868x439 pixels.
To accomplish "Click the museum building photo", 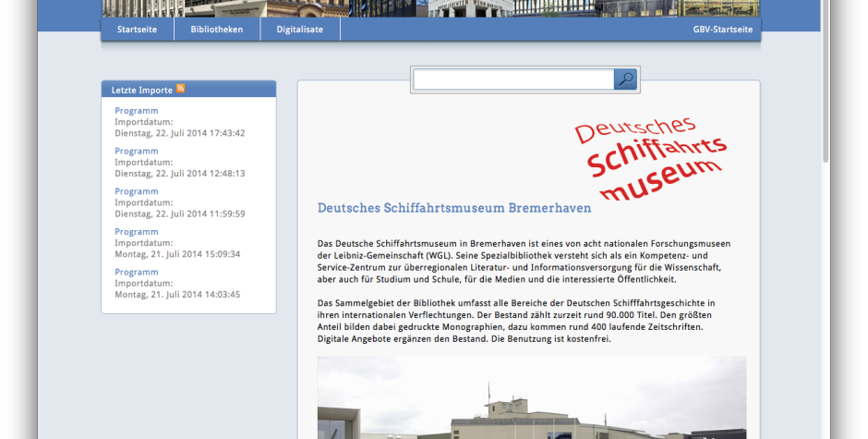I will tap(532, 397).
